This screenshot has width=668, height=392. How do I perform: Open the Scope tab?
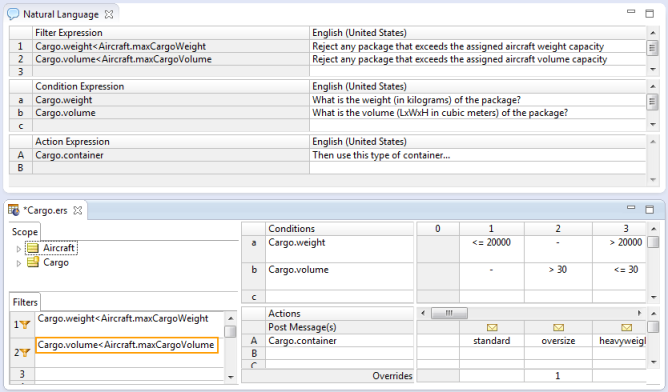pos(25,232)
